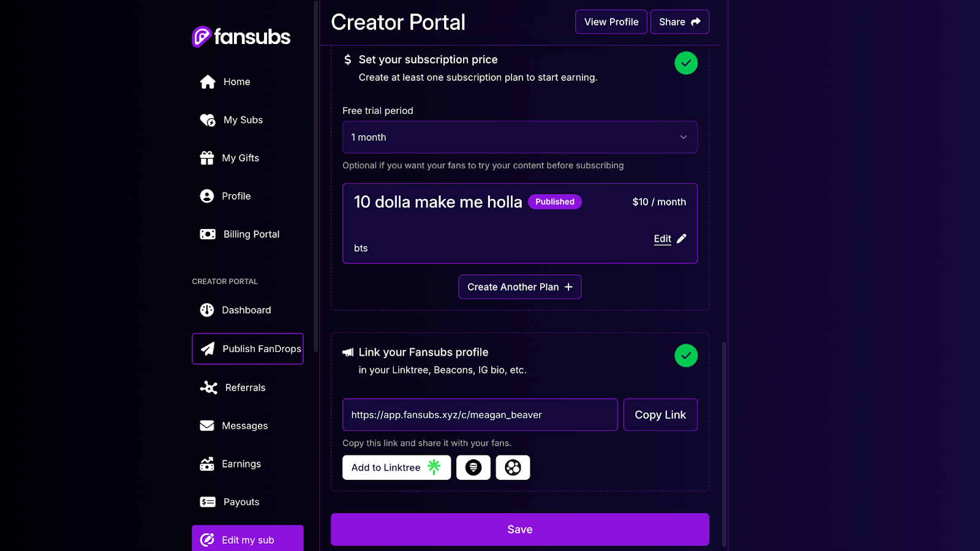The width and height of the screenshot is (980, 551).
Task: Click the green checkmark on subscription price section
Action: tap(686, 62)
